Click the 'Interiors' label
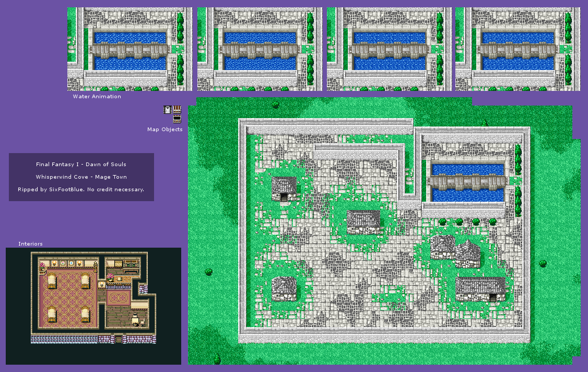The width and height of the screenshot is (588, 372). coord(30,243)
